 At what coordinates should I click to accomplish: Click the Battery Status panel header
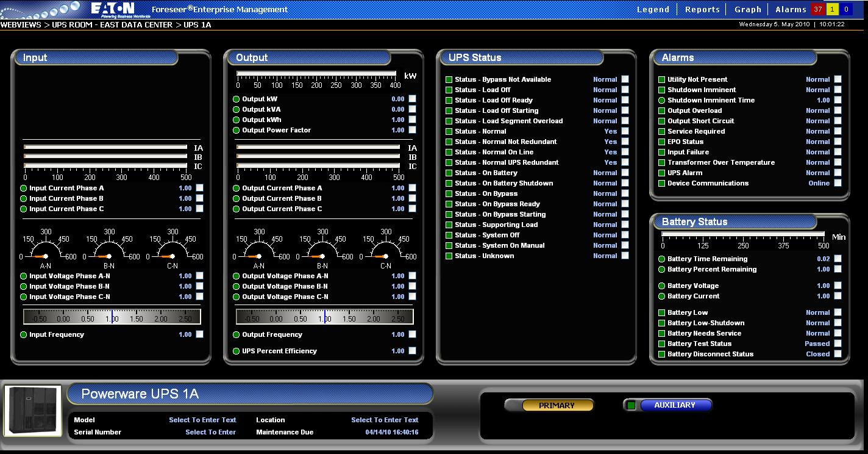point(735,222)
